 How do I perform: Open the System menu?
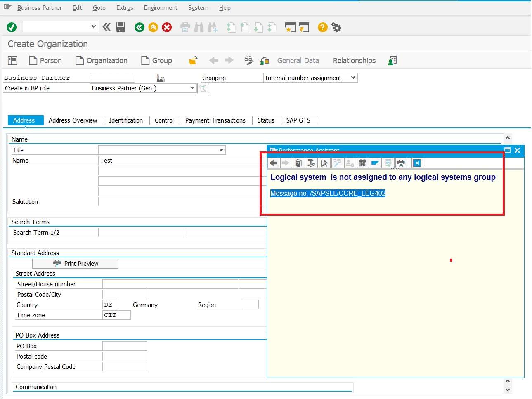pos(198,8)
